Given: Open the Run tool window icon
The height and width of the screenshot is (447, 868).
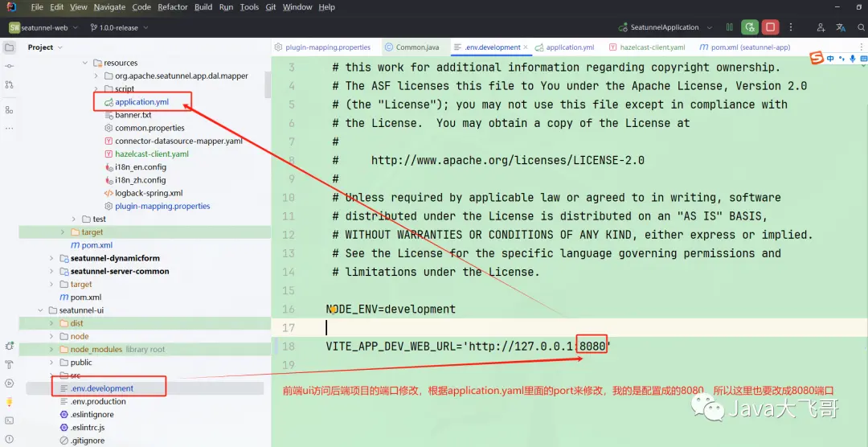Looking at the screenshot, I should pyautogui.click(x=10, y=383).
